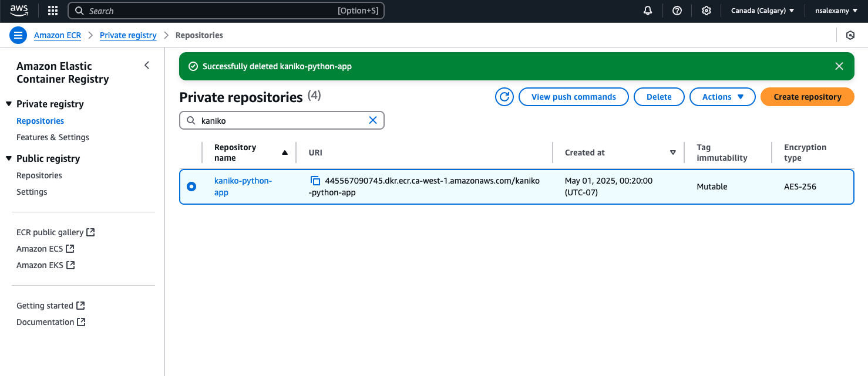Open Amazon ECS external link
This screenshot has height=376, width=868.
tap(46, 249)
